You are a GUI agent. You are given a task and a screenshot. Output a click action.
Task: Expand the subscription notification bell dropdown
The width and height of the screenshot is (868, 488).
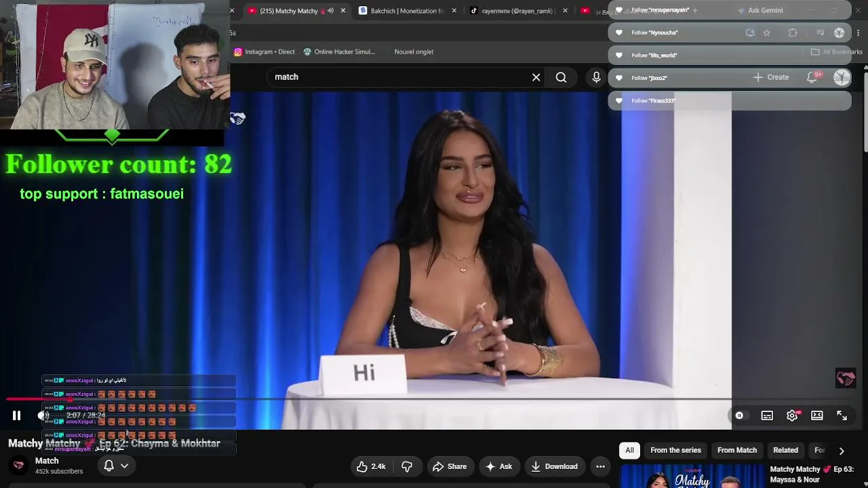(116, 466)
